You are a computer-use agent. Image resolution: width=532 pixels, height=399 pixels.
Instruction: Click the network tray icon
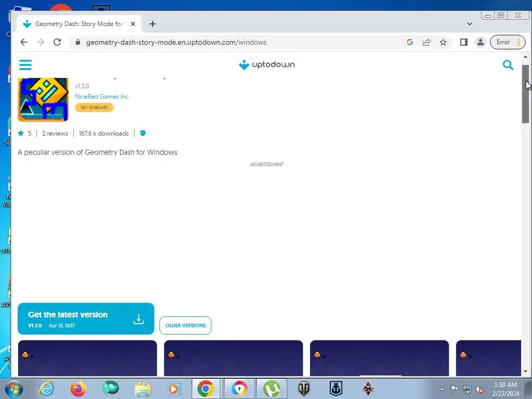(467, 389)
